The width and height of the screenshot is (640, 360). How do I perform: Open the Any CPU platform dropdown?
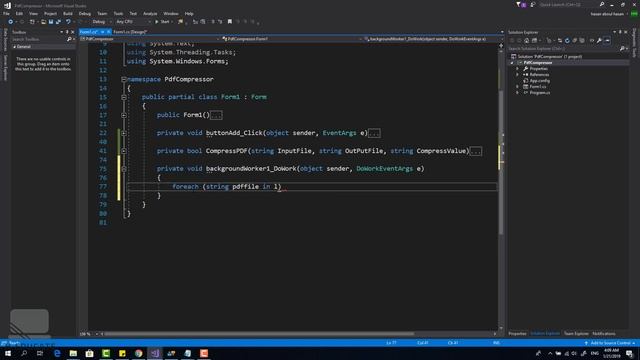133,22
